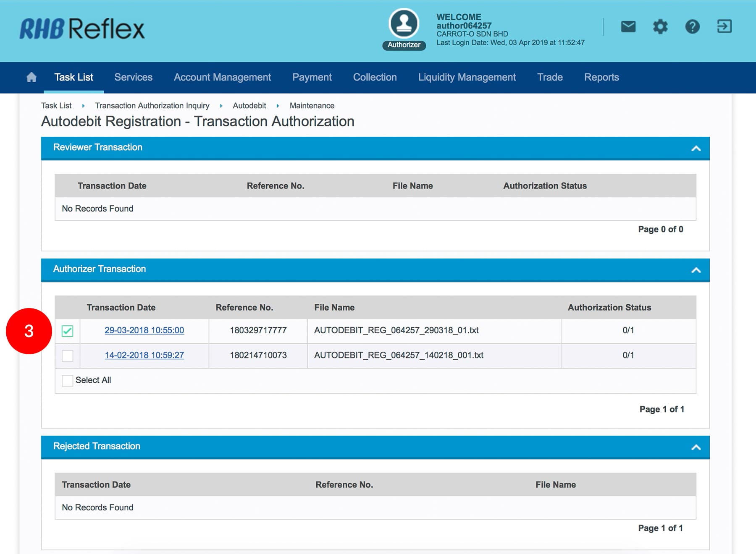Click the home icon in navigation bar
756x554 pixels.
[31, 77]
